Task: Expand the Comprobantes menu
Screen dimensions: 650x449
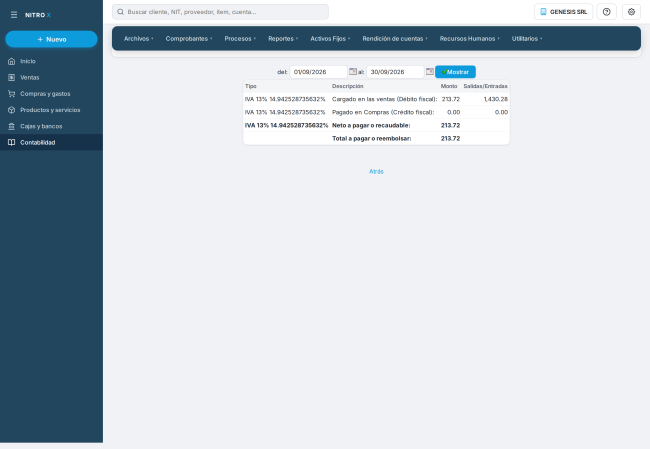Action: click(x=189, y=39)
